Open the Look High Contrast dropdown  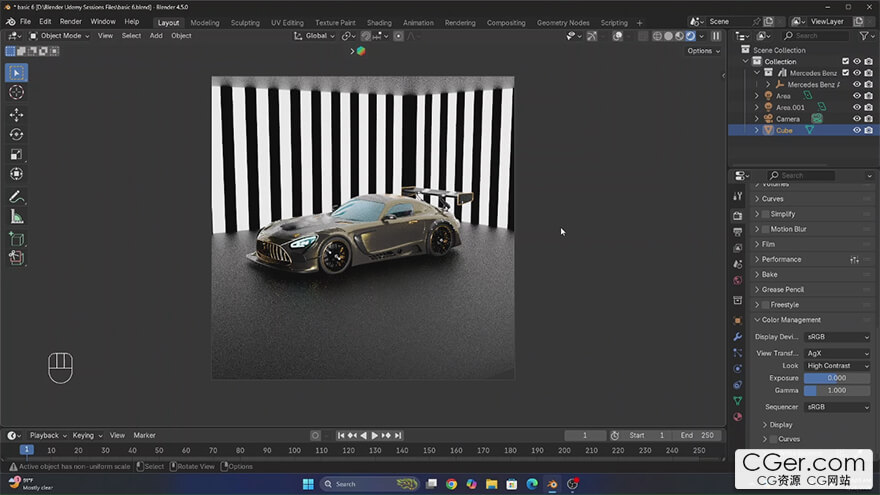point(837,365)
